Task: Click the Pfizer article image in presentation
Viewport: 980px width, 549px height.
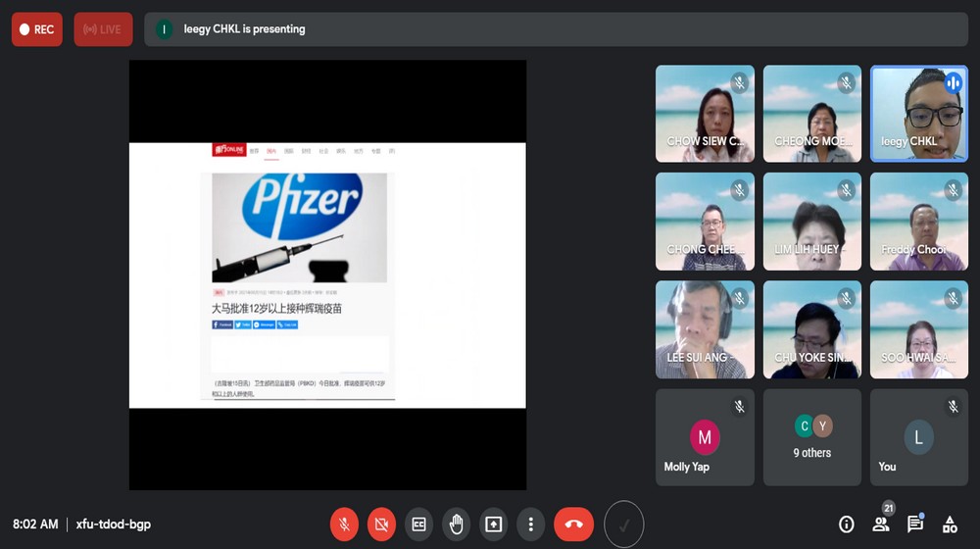Action: 299,227
